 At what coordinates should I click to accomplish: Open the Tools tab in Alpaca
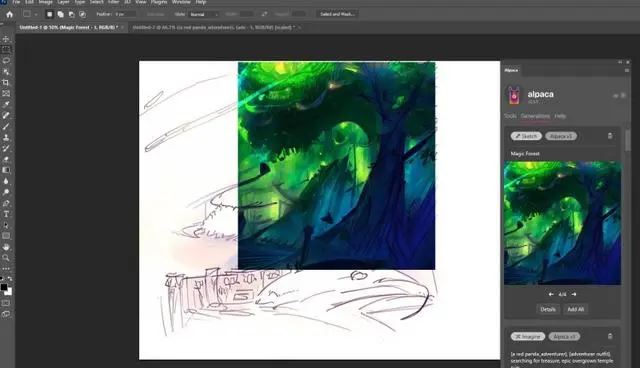(510, 116)
